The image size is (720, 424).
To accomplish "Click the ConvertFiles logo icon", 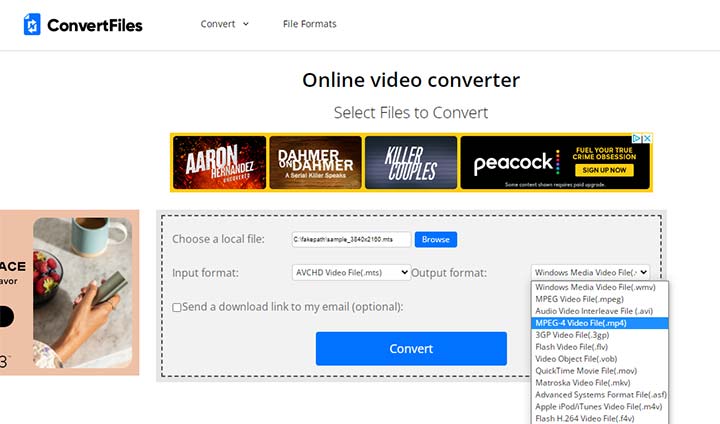I will tap(32, 24).
